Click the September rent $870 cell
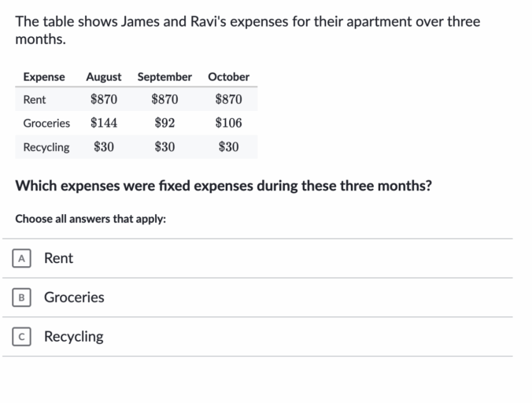This screenshot has height=403, width=532. [164, 99]
